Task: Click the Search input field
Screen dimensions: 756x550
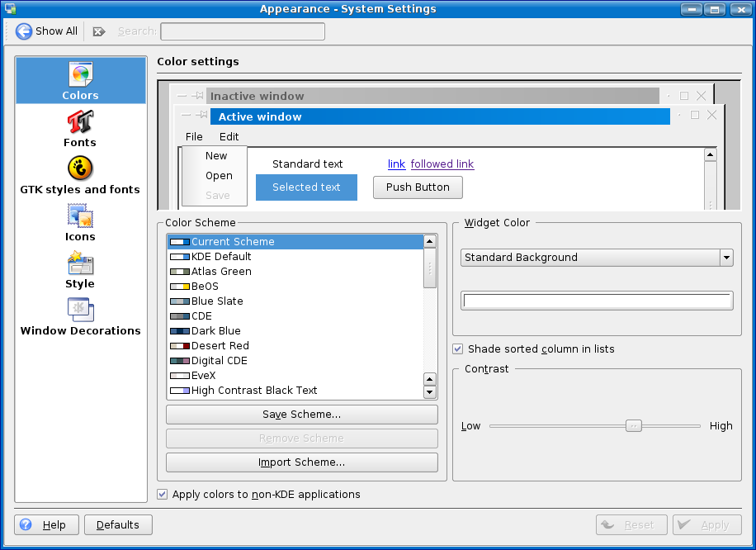Action: pyautogui.click(x=243, y=31)
